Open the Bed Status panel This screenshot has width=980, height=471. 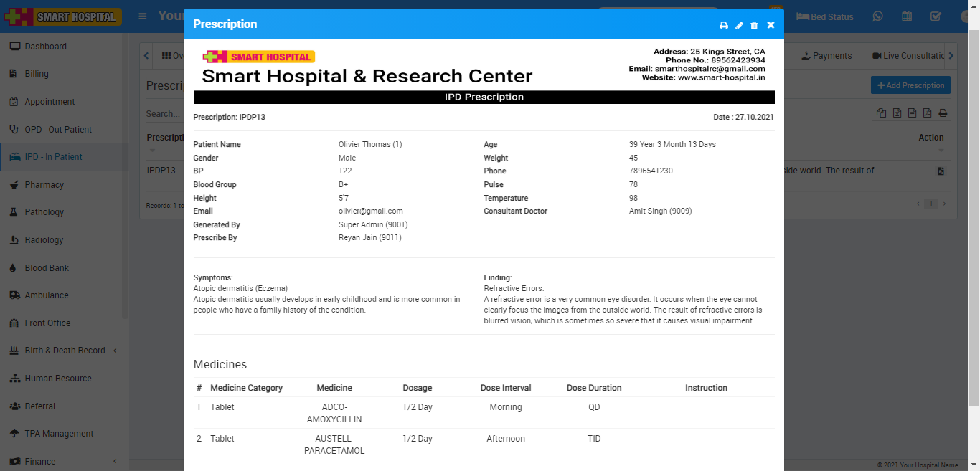coord(825,16)
